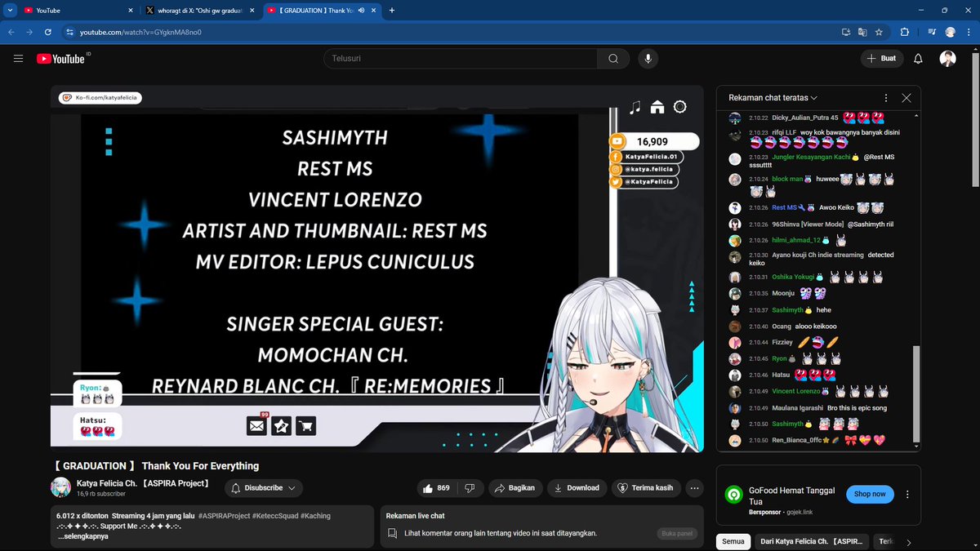Open more video actions ellipsis
980x551 pixels.
click(x=695, y=488)
